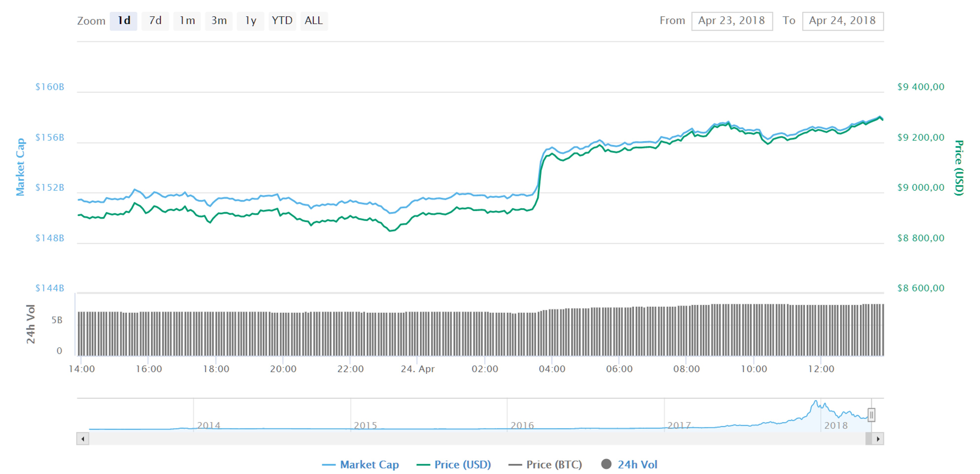
Task: Click navigator scrollbar left arrow
Action: click(x=83, y=439)
